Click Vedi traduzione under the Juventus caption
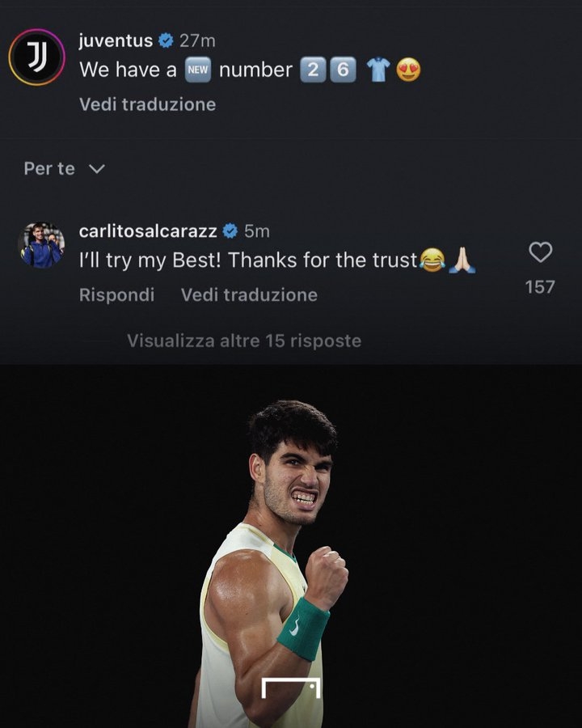The height and width of the screenshot is (728, 582). click(148, 104)
